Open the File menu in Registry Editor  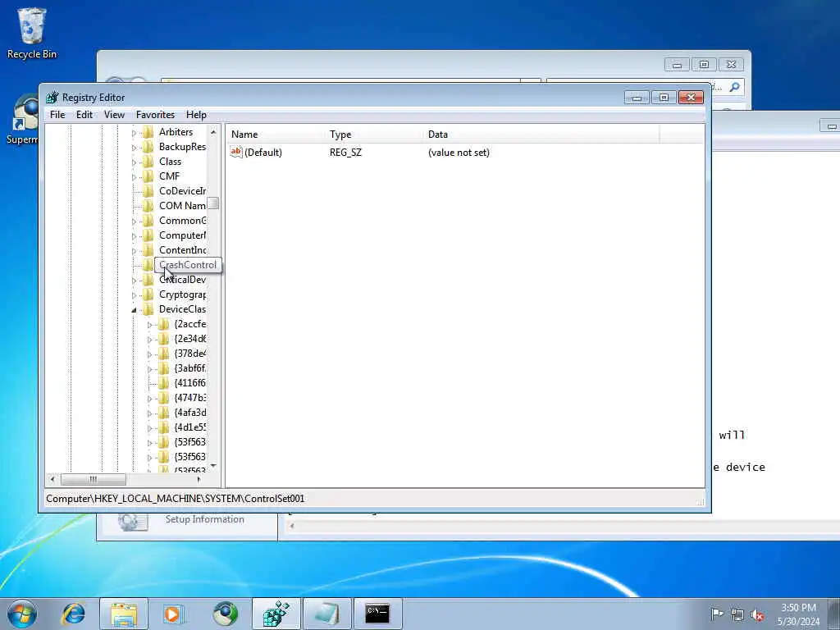57,115
